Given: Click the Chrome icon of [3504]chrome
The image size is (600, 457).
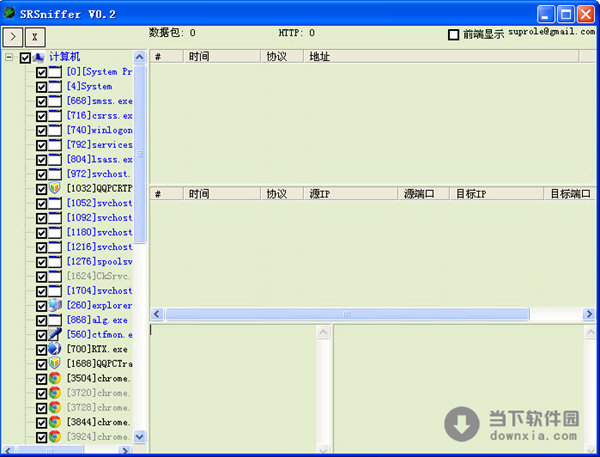Looking at the screenshot, I should click(55, 378).
